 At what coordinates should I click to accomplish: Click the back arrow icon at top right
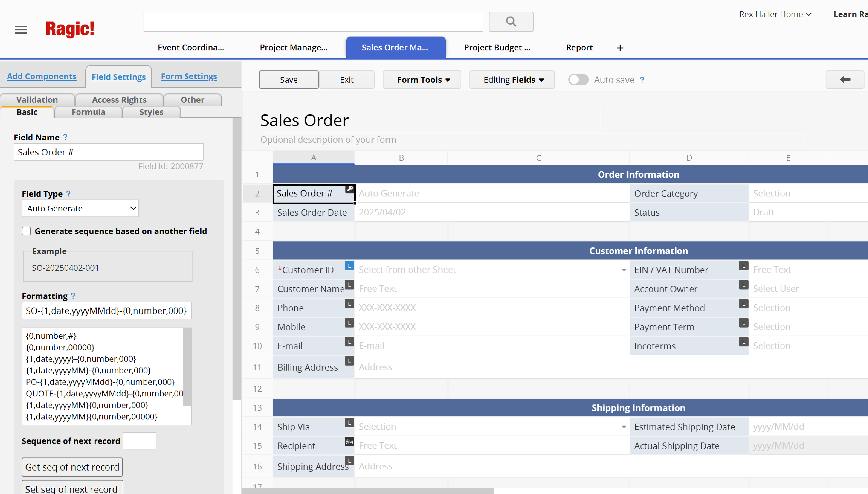point(845,79)
